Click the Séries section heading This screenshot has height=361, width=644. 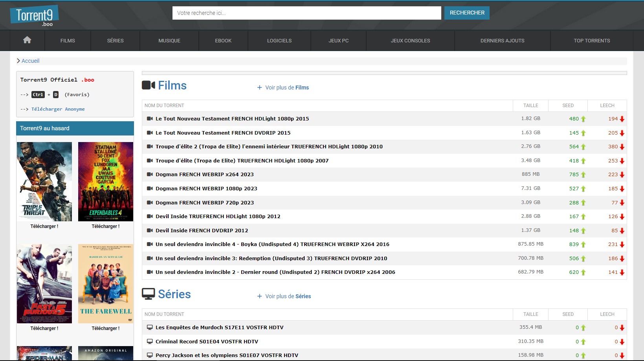pos(174,294)
